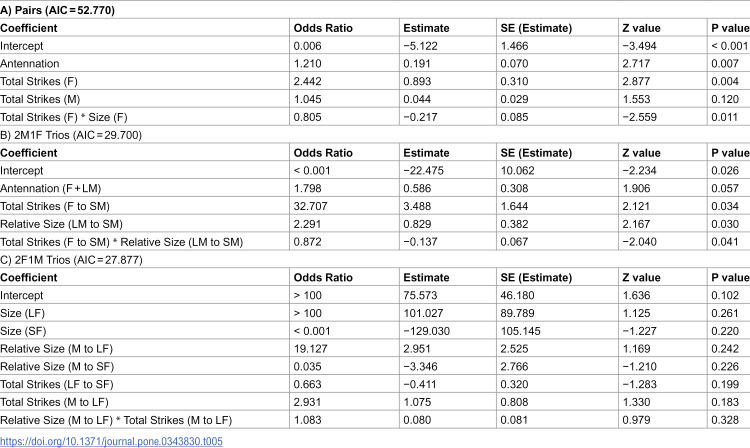Screen dimensions: 750x448
Task: Click the Estimate column header in 2M1F table
Action: pyautogui.click(x=426, y=153)
